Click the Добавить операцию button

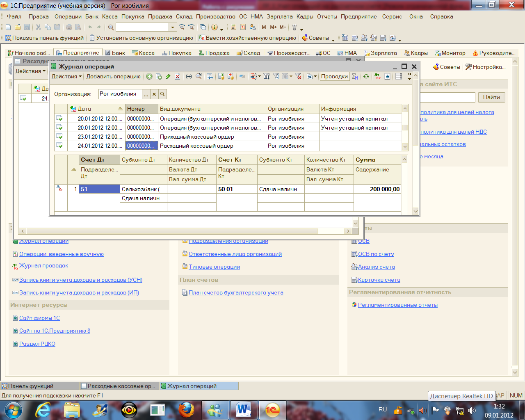point(113,76)
